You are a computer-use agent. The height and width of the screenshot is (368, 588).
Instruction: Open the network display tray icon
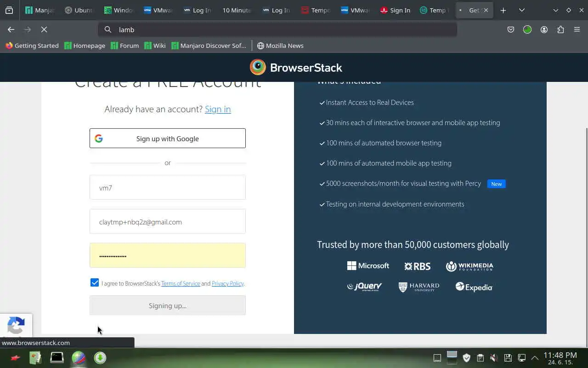click(521, 357)
